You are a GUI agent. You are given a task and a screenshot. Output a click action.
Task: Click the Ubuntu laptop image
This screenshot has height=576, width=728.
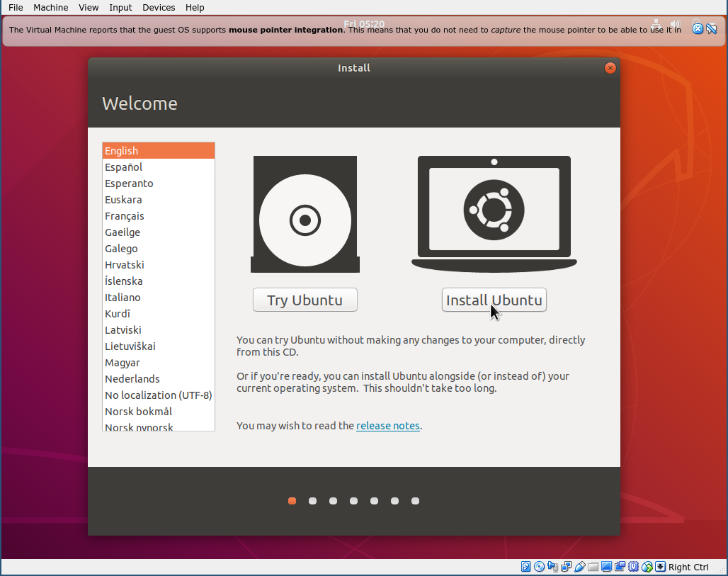(494, 214)
